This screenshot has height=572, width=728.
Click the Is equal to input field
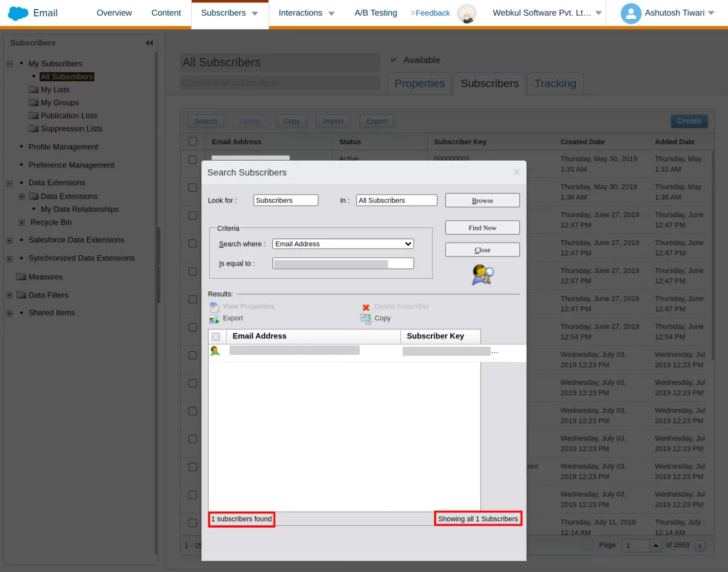343,263
